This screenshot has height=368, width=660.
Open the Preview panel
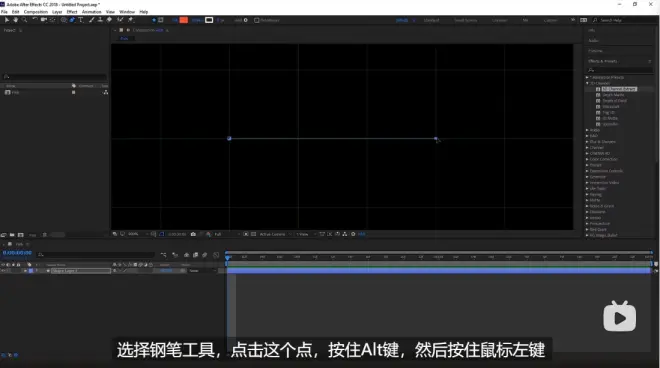pos(595,51)
